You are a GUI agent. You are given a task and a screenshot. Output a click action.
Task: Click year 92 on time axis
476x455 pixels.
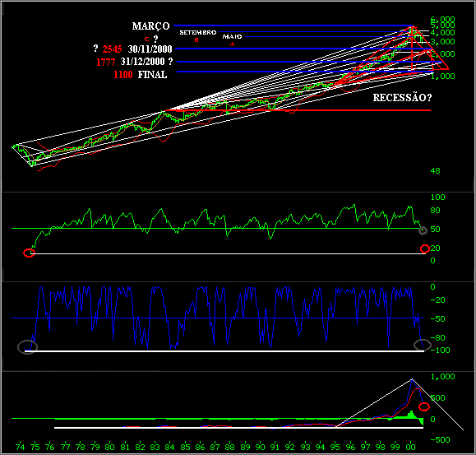(x=290, y=447)
